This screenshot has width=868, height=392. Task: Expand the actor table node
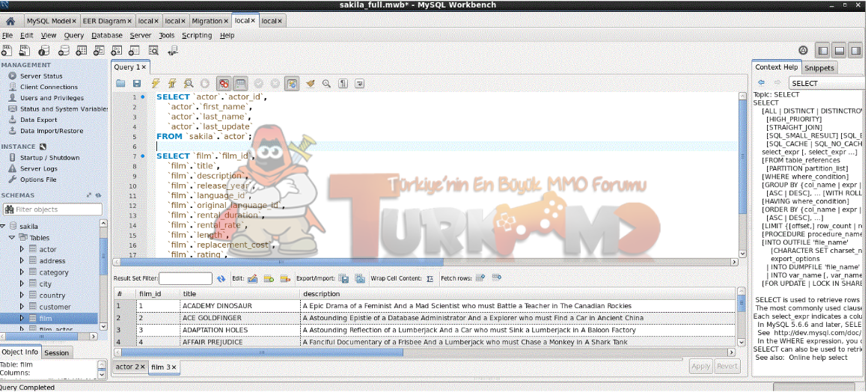pyautogui.click(x=22, y=249)
